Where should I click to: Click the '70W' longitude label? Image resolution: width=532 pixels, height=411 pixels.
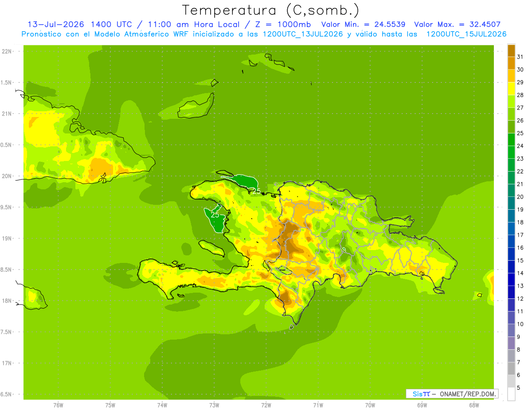coord(370,405)
